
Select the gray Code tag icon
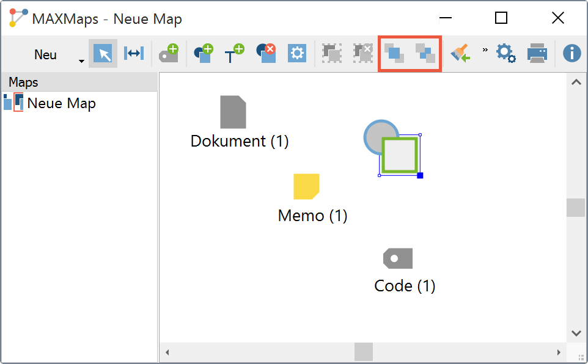pos(398,258)
